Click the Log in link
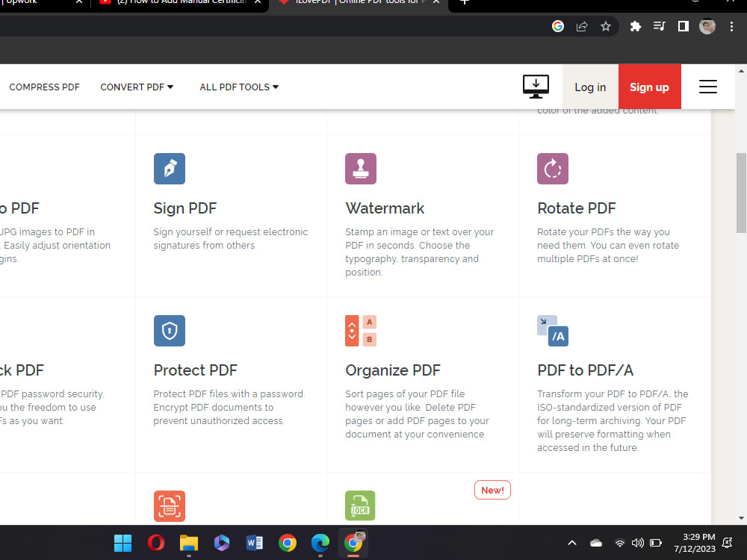 click(590, 87)
